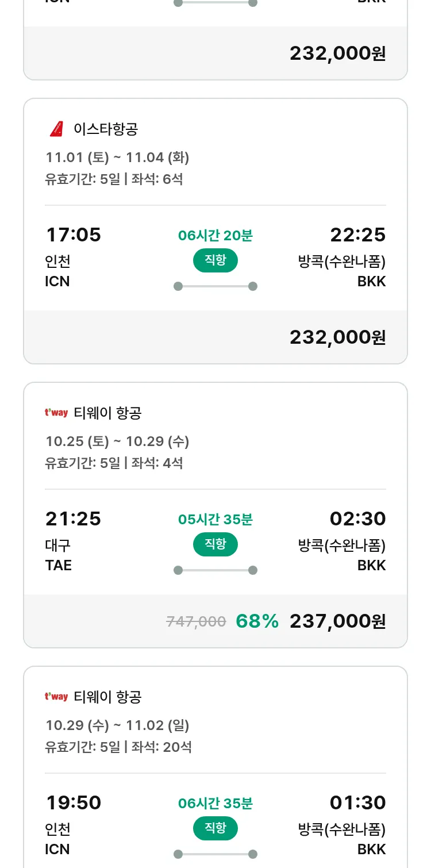
Task: Select the Eastar card's 232,000원 price
Action: (x=337, y=337)
